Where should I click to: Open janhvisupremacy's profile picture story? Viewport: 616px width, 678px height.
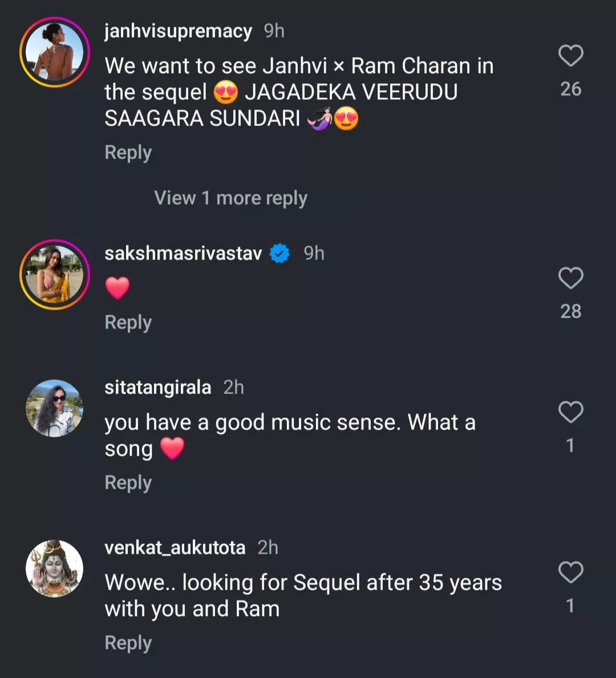55,52
